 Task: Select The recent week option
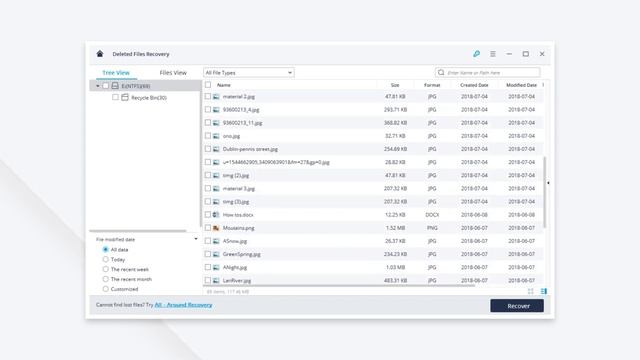click(x=105, y=269)
